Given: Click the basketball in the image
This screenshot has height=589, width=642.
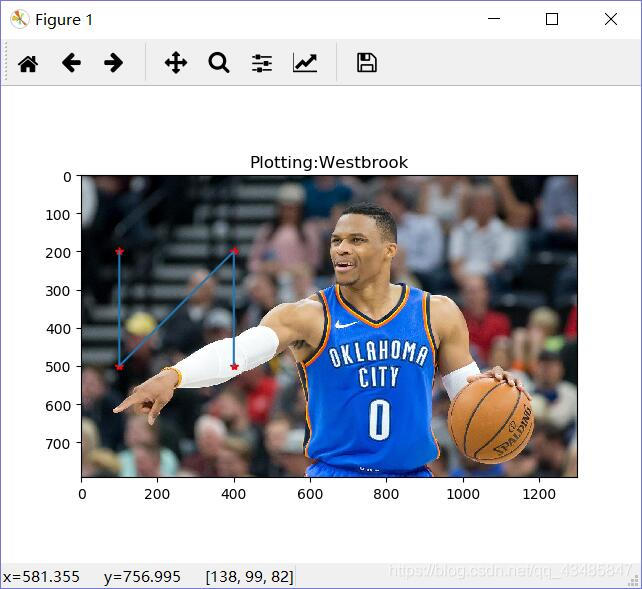Looking at the screenshot, I should tap(491, 420).
